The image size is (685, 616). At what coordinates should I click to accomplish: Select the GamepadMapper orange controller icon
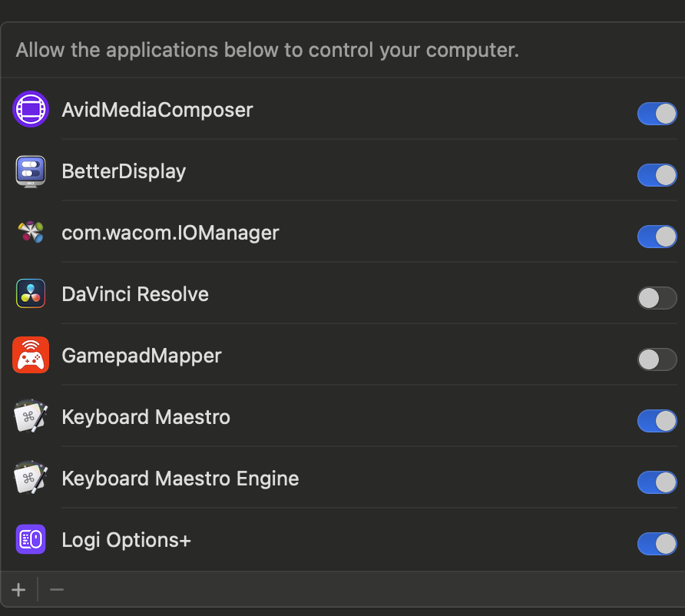click(x=31, y=355)
